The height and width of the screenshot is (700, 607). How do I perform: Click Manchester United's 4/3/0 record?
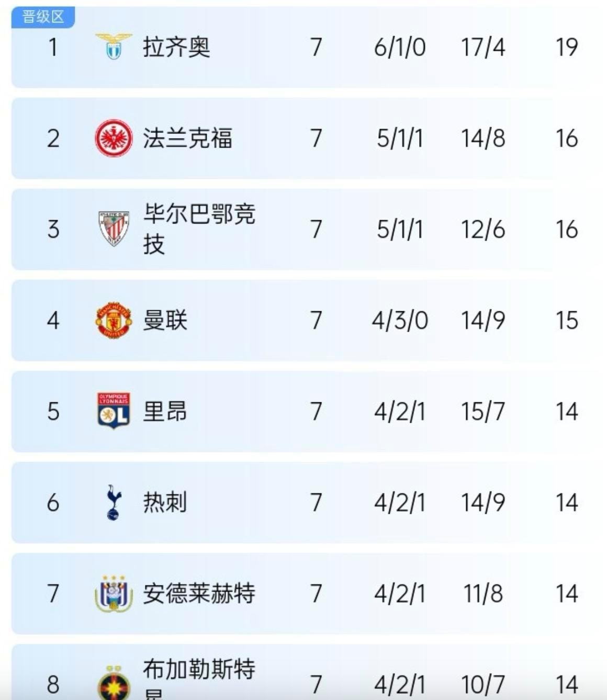pos(400,320)
